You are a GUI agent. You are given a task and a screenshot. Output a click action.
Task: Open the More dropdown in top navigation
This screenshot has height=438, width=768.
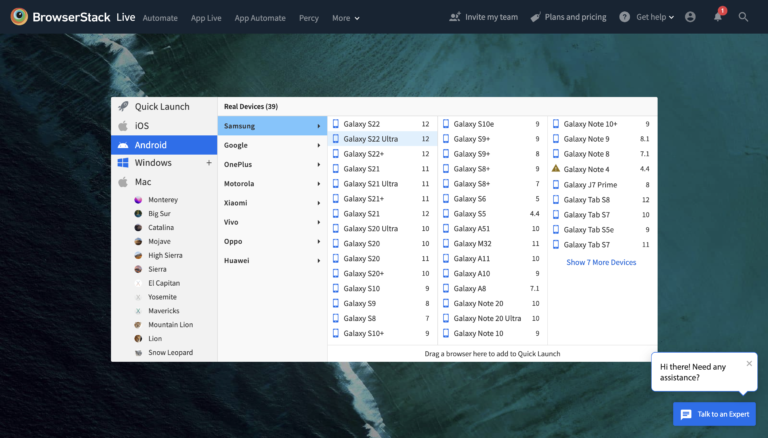click(x=346, y=18)
